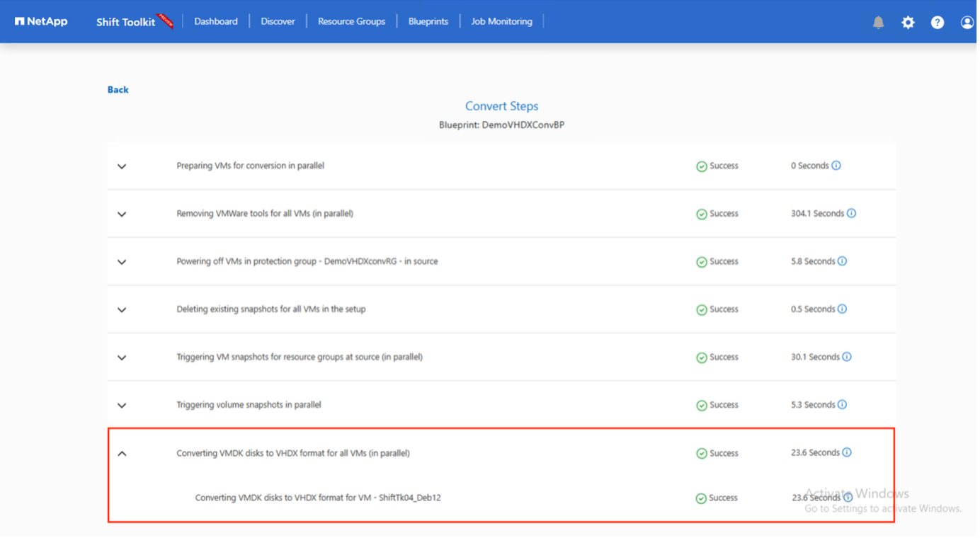Click the Back link
Viewport: 980px width, 538px height.
[x=118, y=90]
